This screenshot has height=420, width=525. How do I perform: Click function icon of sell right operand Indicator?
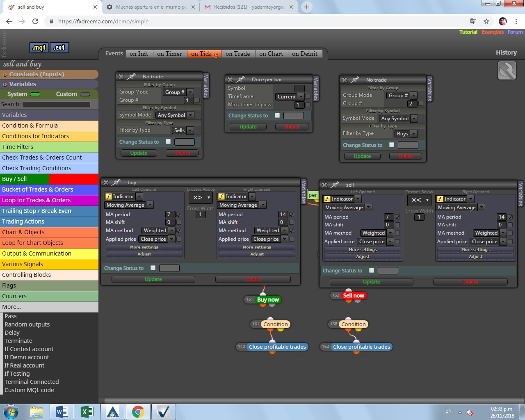click(x=440, y=199)
